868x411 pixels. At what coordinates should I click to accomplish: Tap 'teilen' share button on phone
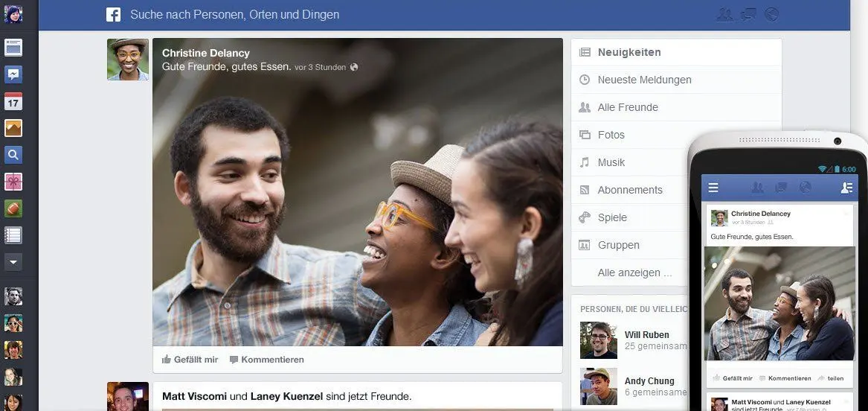click(831, 378)
